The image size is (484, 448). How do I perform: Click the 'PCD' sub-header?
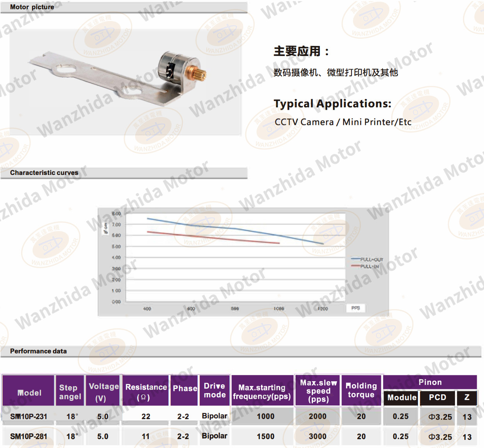point(437,398)
